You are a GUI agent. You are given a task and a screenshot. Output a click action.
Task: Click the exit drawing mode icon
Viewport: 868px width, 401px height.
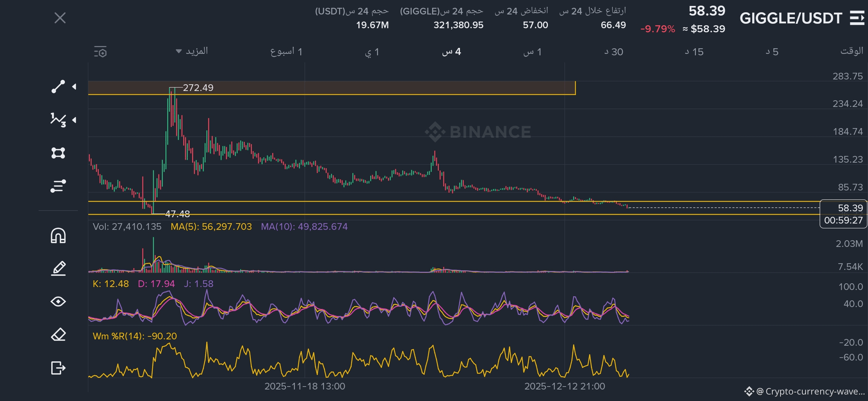[x=58, y=368]
